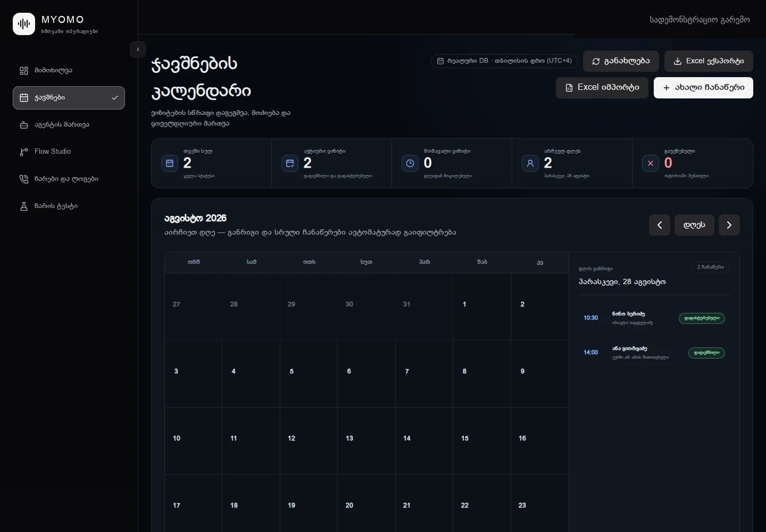The width and height of the screenshot is (766, 532).
Task: Click the zero value in გაუქმებული card
Action: [668, 163]
